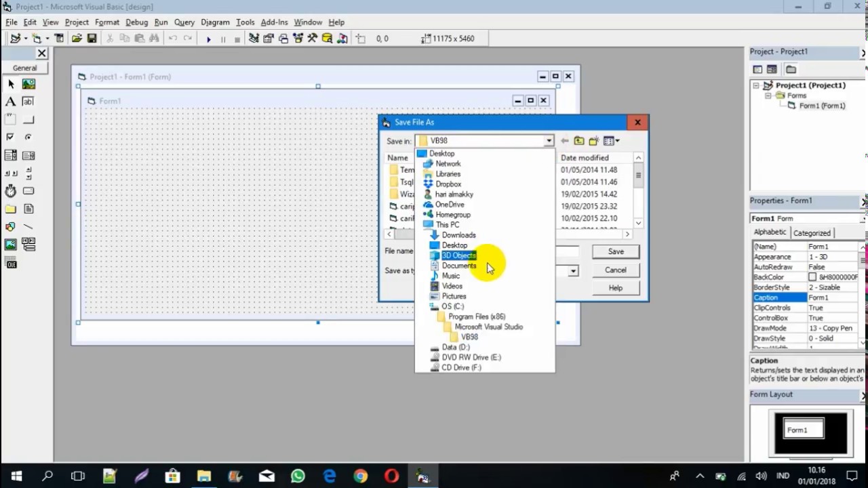868x488 pixels.
Task: Click the Open Project toolbar icon
Action: tap(77, 39)
